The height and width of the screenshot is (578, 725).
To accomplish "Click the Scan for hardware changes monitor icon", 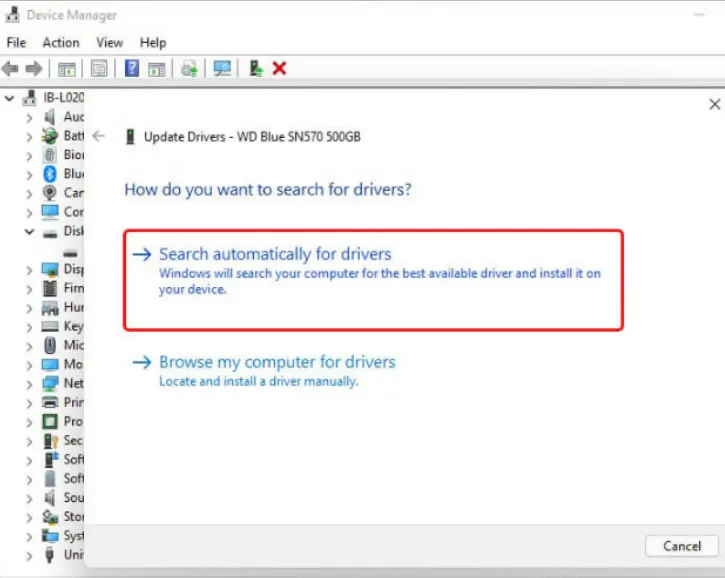I will pyautogui.click(x=222, y=69).
